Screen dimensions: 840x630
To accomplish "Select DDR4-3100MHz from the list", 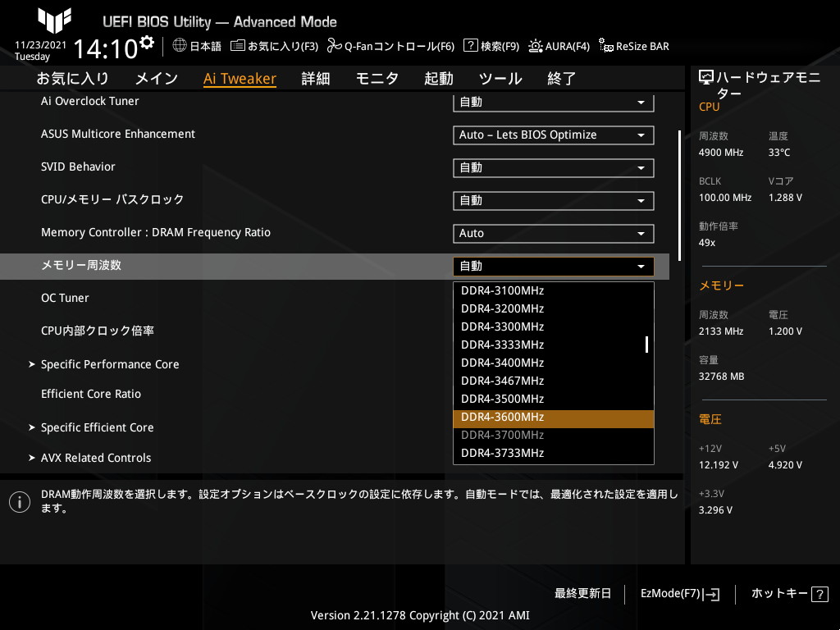I will pyautogui.click(x=554, y=290).
